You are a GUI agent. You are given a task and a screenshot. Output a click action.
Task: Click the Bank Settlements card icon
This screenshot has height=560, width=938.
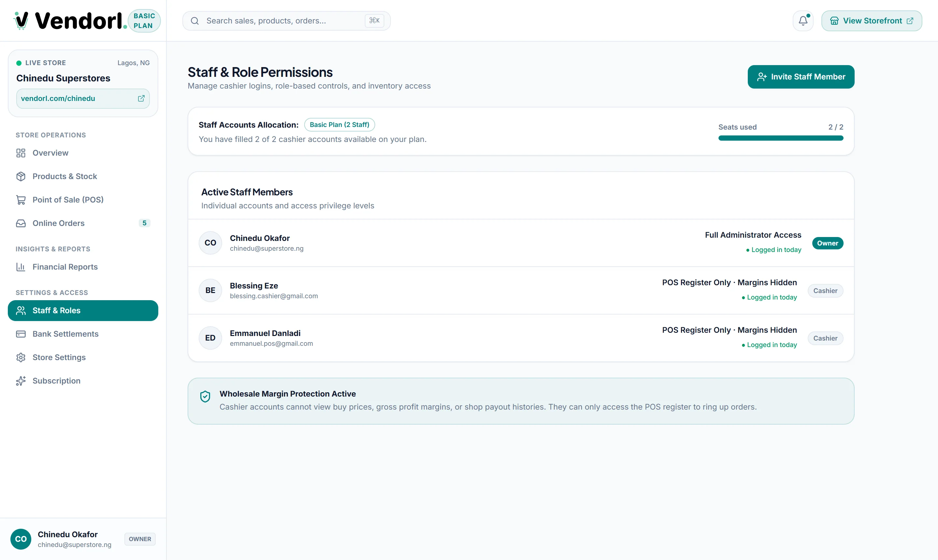click(x=21, y=334)
